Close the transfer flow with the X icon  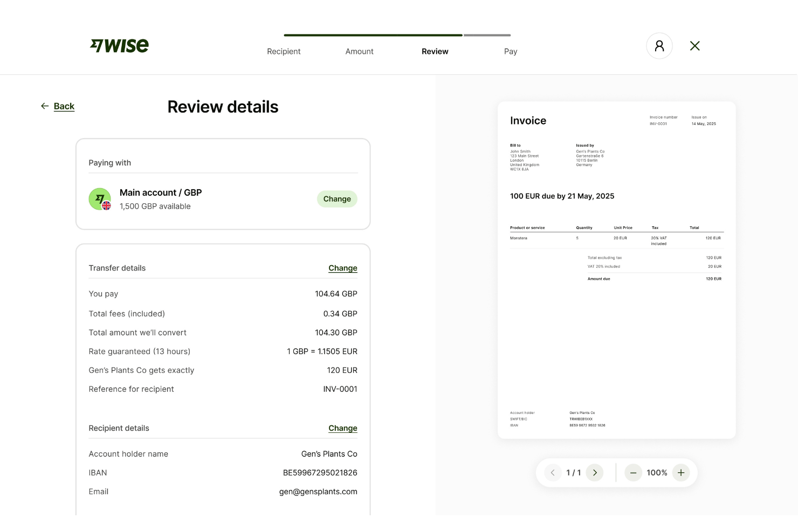695,46
